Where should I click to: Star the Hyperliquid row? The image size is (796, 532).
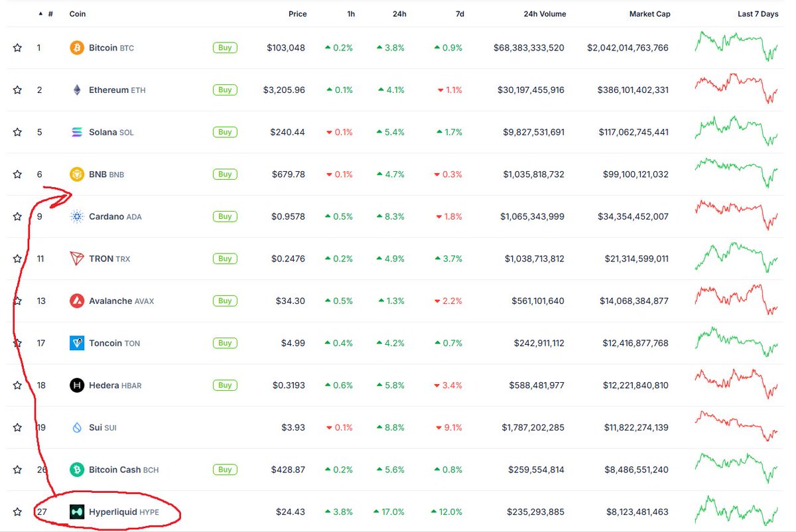(17, 511)
